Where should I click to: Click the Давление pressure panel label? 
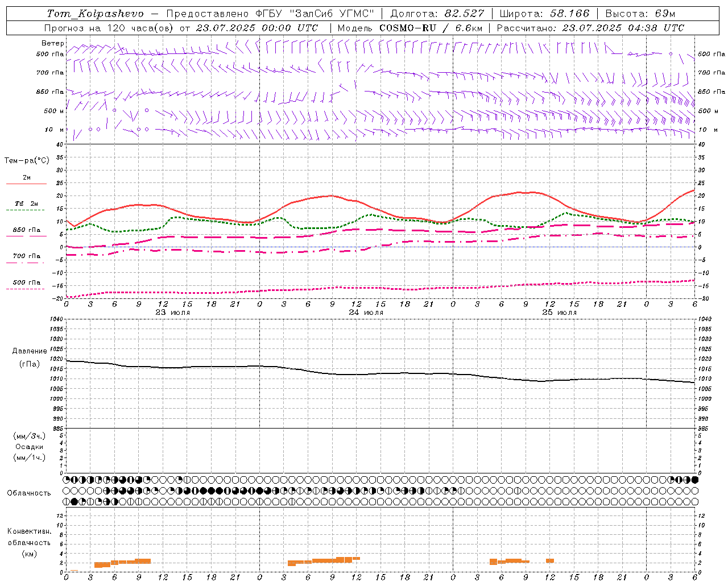click(x=30, y=351)
